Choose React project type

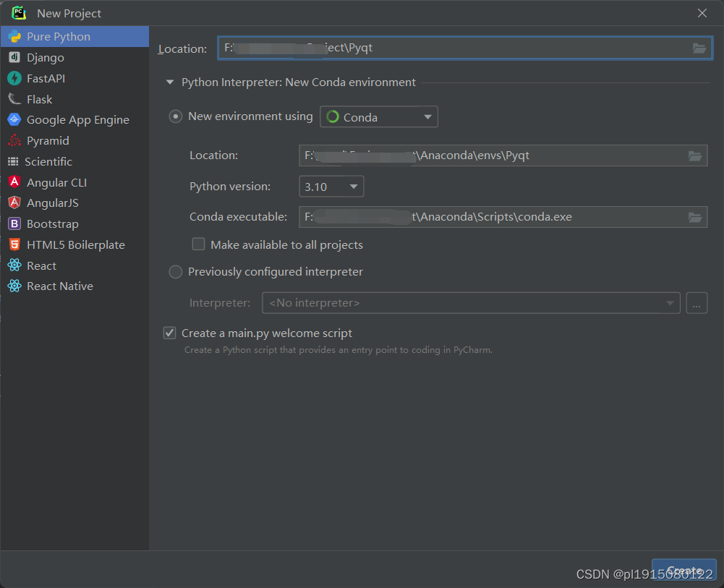click(74, 265)
